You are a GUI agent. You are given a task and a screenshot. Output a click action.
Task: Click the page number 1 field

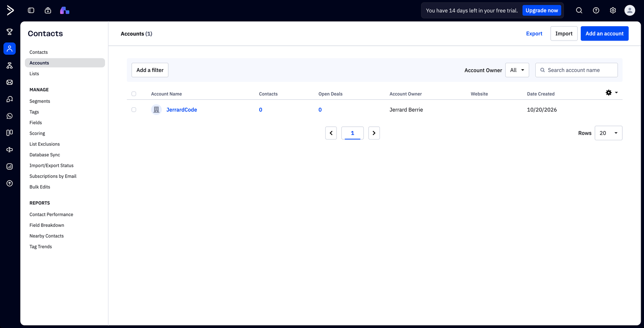click(353, 133)
